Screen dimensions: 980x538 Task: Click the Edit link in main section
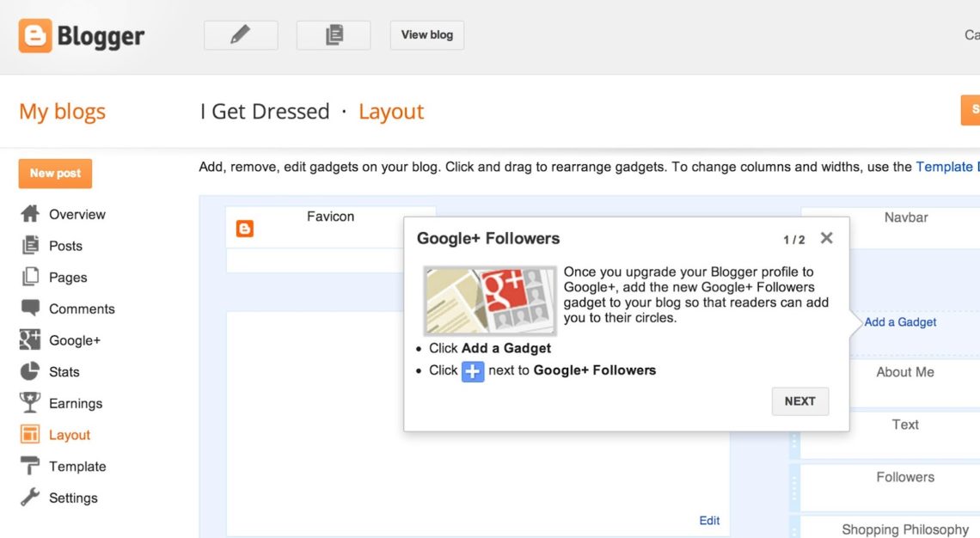tap(709, 521)
